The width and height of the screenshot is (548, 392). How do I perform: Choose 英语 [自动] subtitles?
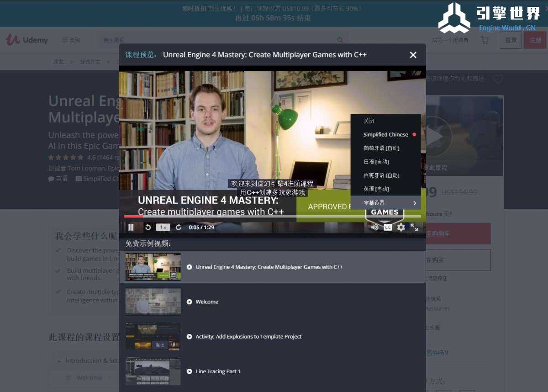[385, 189]
